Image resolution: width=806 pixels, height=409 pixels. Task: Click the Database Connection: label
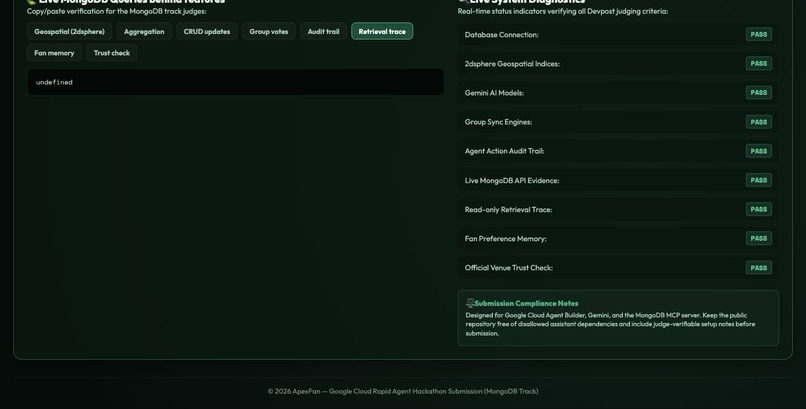502,35
